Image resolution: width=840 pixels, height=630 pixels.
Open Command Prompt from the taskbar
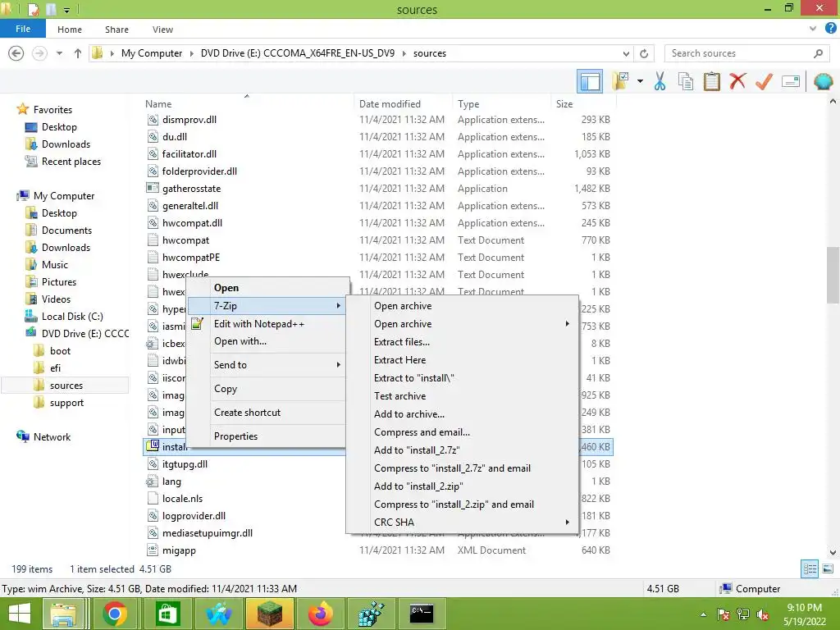(422, 614)
